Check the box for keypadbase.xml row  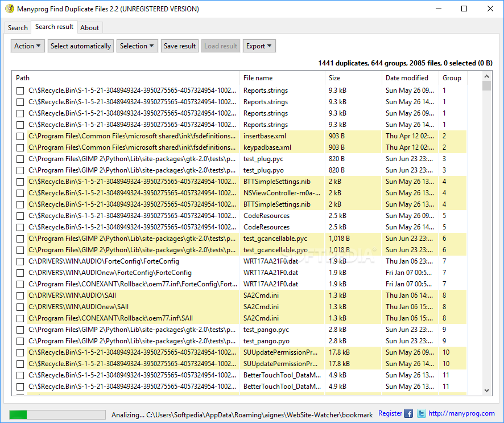(20, 147)
